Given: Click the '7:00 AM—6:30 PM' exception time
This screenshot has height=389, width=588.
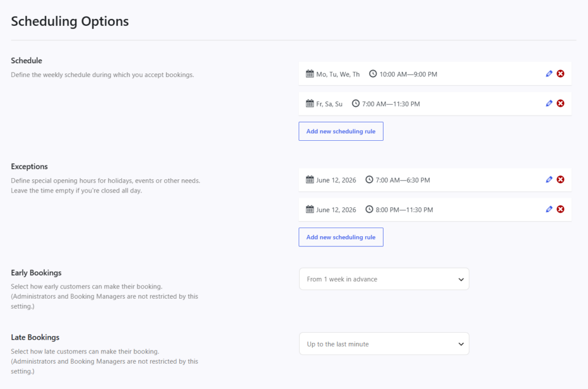Looking at the screenshot, I should pos(403,180).
